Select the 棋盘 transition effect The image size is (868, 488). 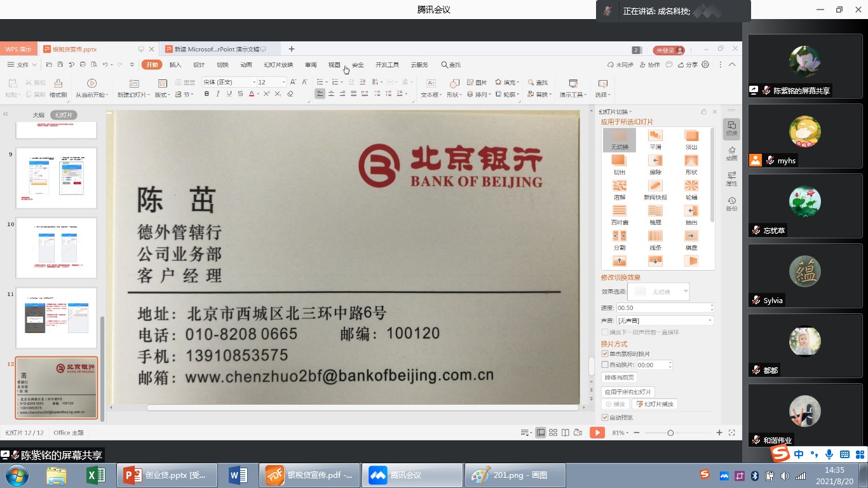tap(691, 241)
